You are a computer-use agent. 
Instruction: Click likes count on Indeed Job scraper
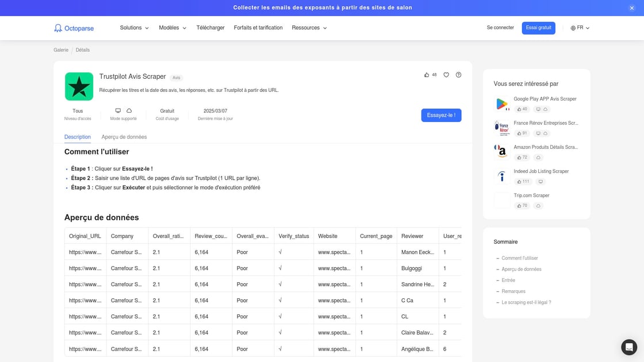coord(523,182)
